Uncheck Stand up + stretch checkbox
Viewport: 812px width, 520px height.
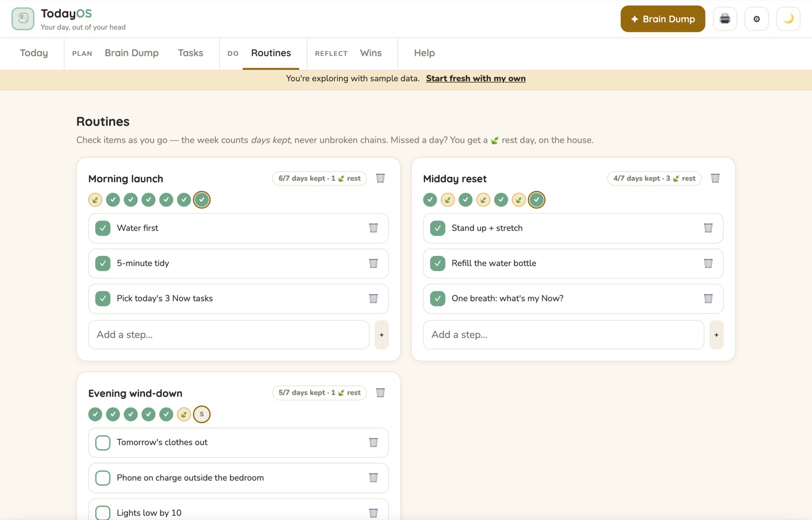tap(437, 228)
